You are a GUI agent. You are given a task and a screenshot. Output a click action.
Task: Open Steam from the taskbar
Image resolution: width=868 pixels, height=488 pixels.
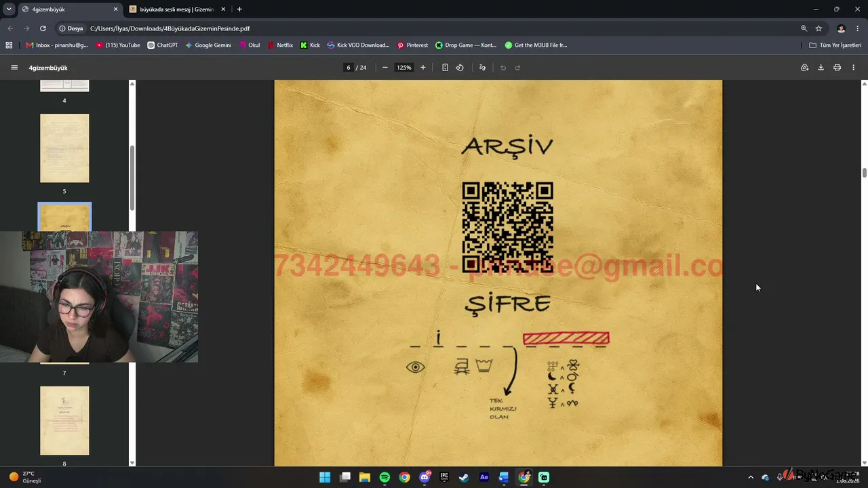pyautogui.click(x=464, y=477)
